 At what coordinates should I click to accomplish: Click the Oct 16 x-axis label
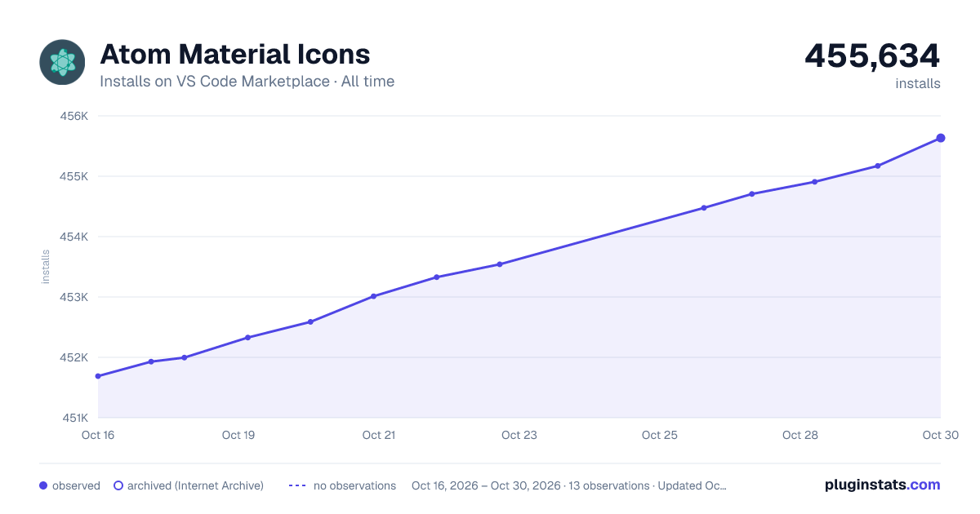tap(98, 435)
